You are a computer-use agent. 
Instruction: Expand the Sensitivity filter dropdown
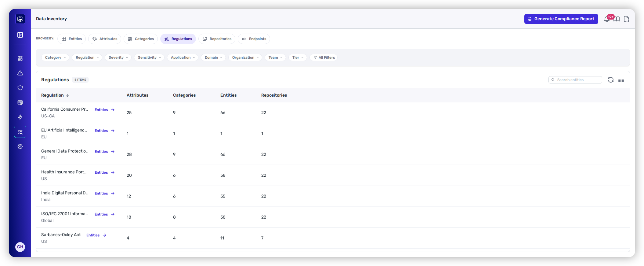pyautogui.click(x=149, y=57)
